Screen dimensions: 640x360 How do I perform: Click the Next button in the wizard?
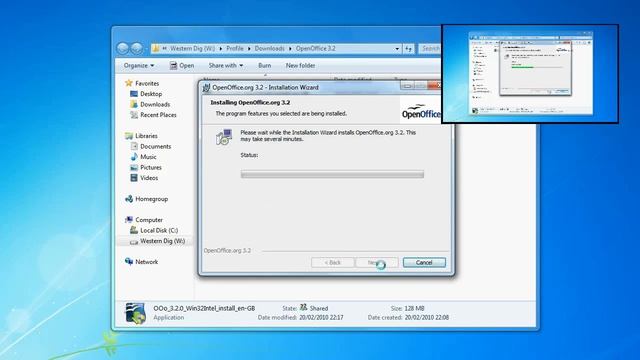(376, 262)
